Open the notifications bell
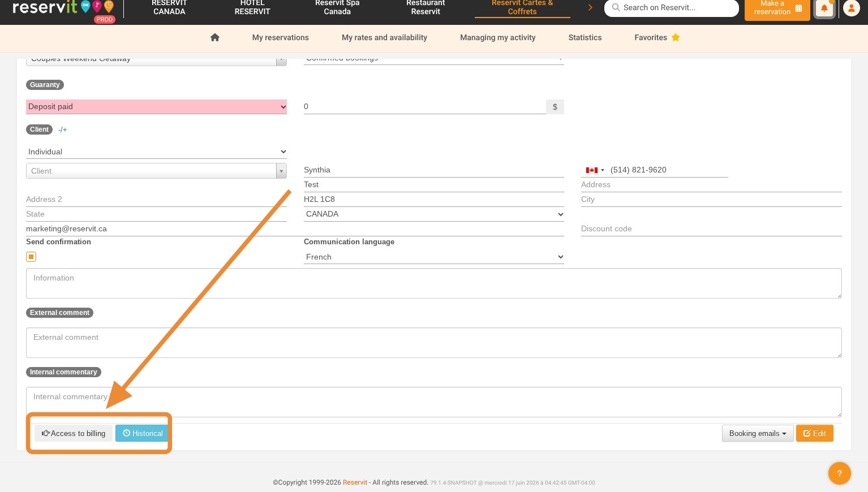 pyautogui.click(x=824, y=8)
